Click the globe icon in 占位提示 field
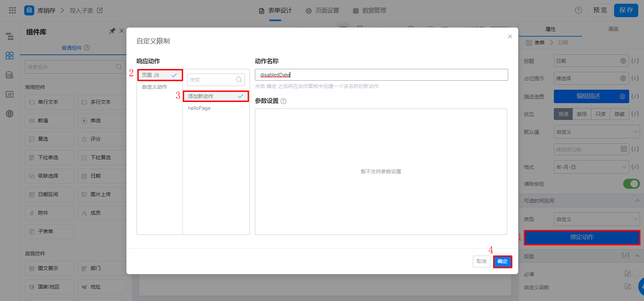This screenshot has width=644, height=301. [x=623, y=78]
